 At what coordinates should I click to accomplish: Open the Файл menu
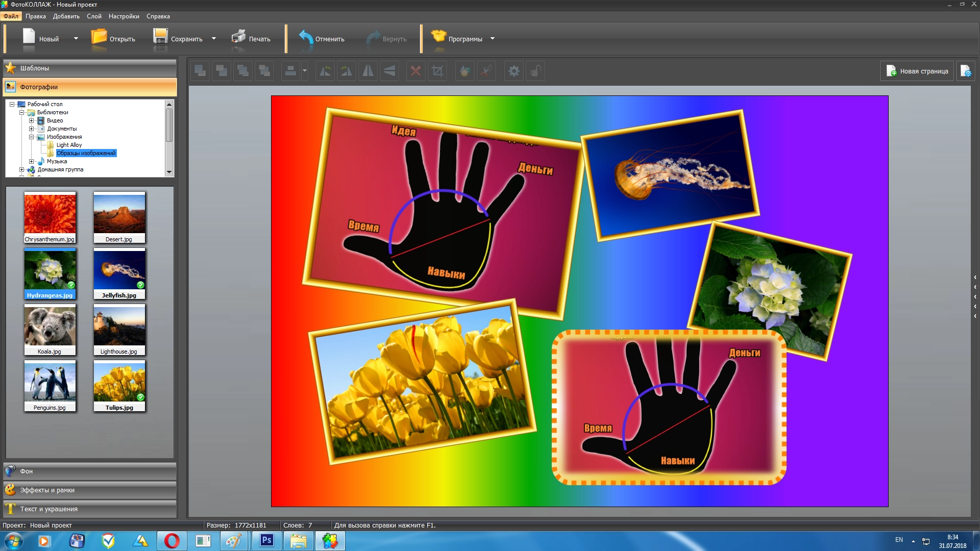coord(11,16)
